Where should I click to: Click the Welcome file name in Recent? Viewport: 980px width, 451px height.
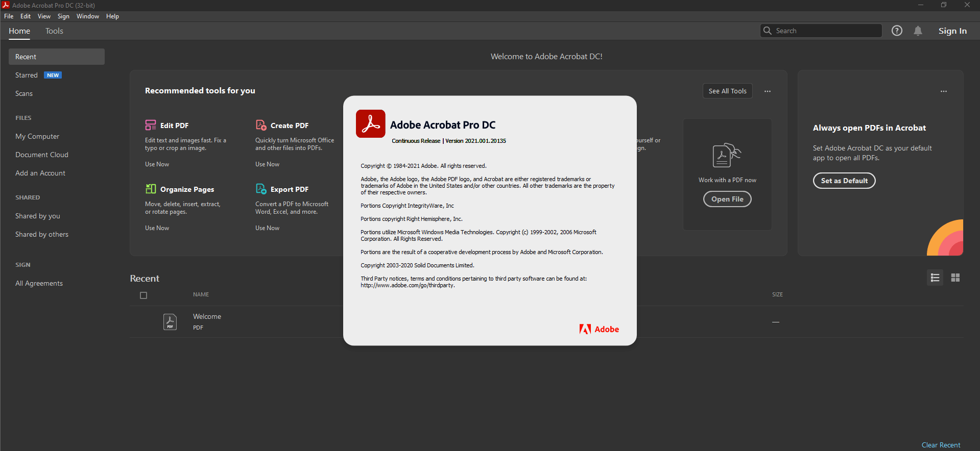pyautogui.click(x=207, y=316)
